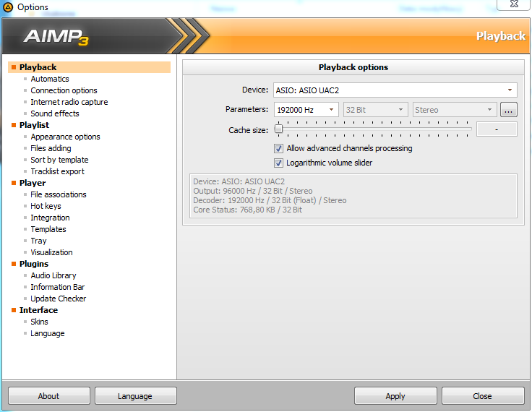
Task: Open Sort by template settings
Action: (59, 160)
